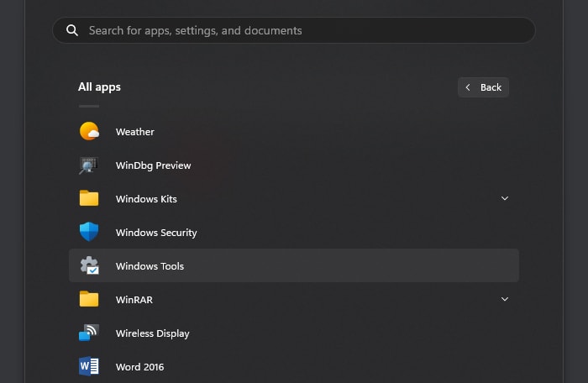Select the "Windows Tools" label
This screenshot has height=383, width=588.
[x=150, y=266]
